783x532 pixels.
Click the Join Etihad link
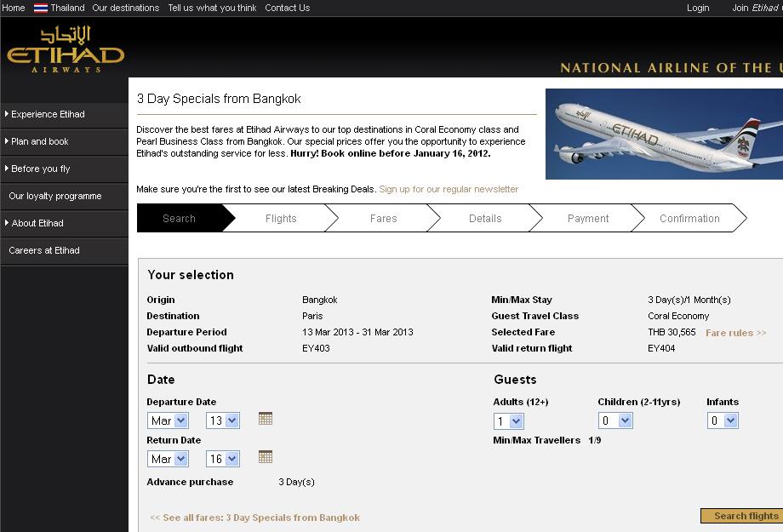coord(757,8)
